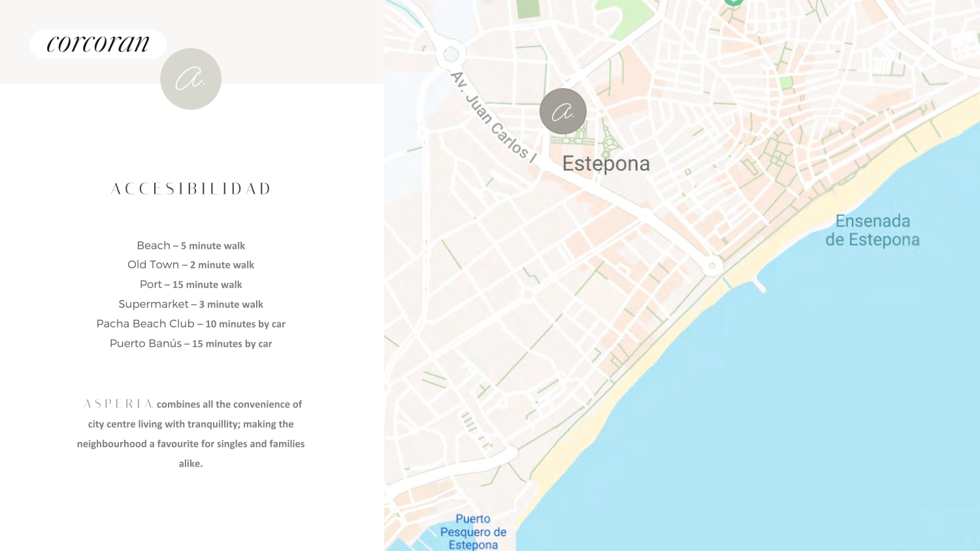Click the seafront roundabout near the beach
Image resolution: width=980 pixels, height=551 pixels.
[712, 266]
